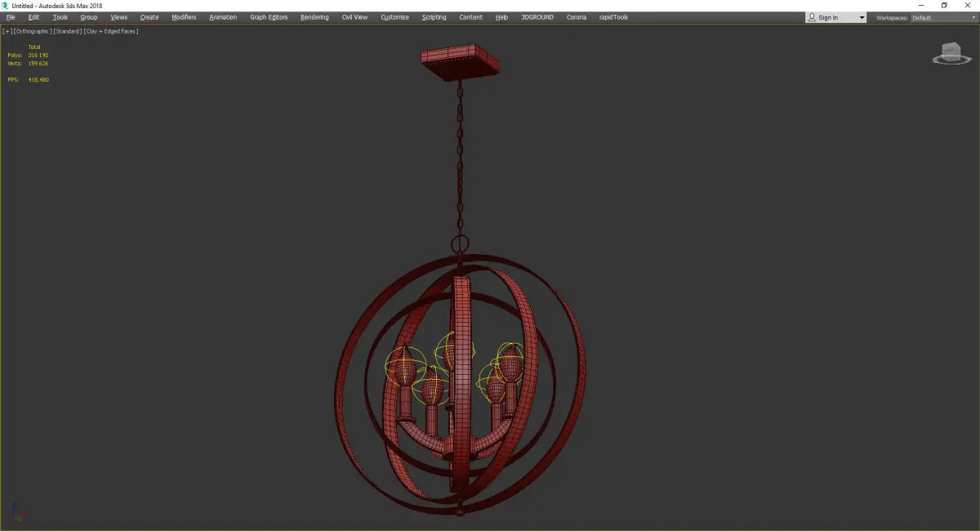Click the Polys count value 316 190

pyautogui.click(x=38, y=56)
